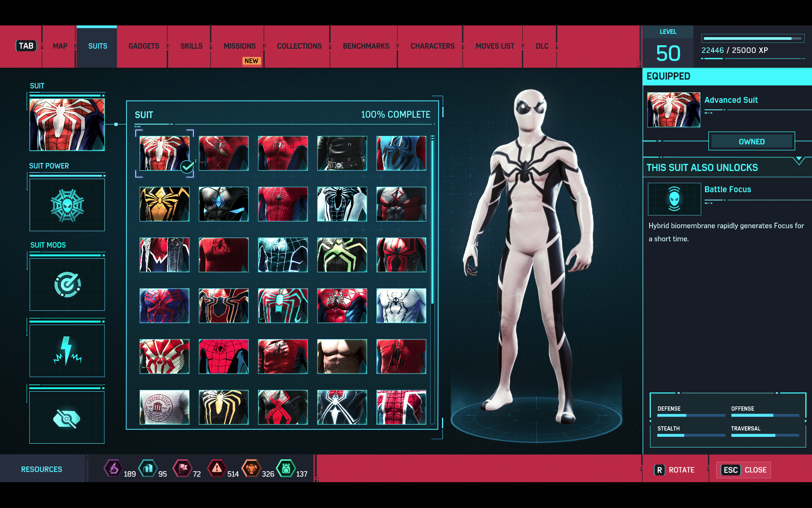The width and height of the screenshot is (812, 508).
Task: Open the Missions tab marked NEW
Action: click(239, 46)
